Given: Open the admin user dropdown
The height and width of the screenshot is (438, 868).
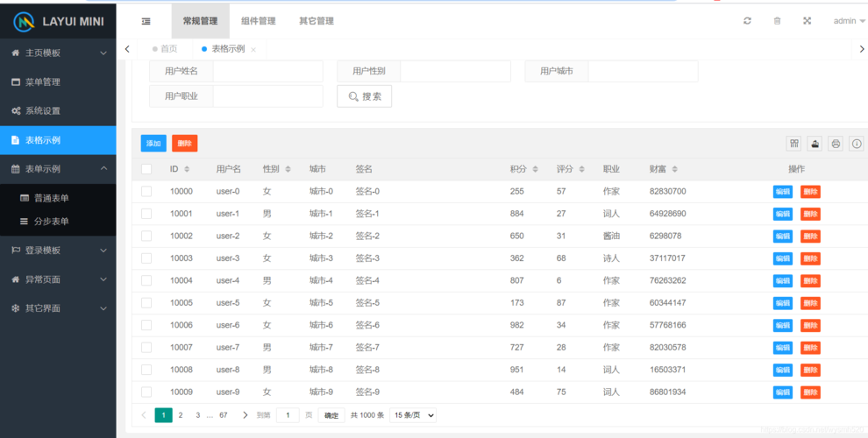Looking at the screenshot, I should tap(850, 21).
